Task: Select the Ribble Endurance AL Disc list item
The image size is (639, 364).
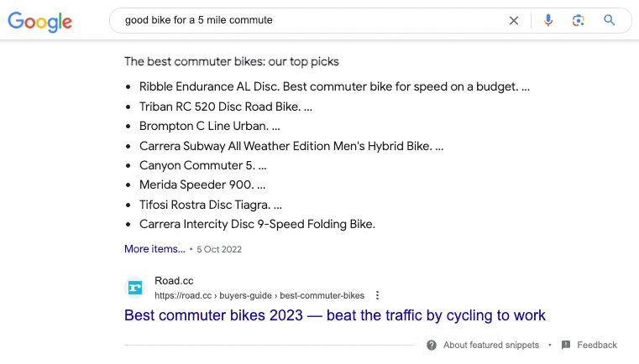Action: (x=334, y=86)
